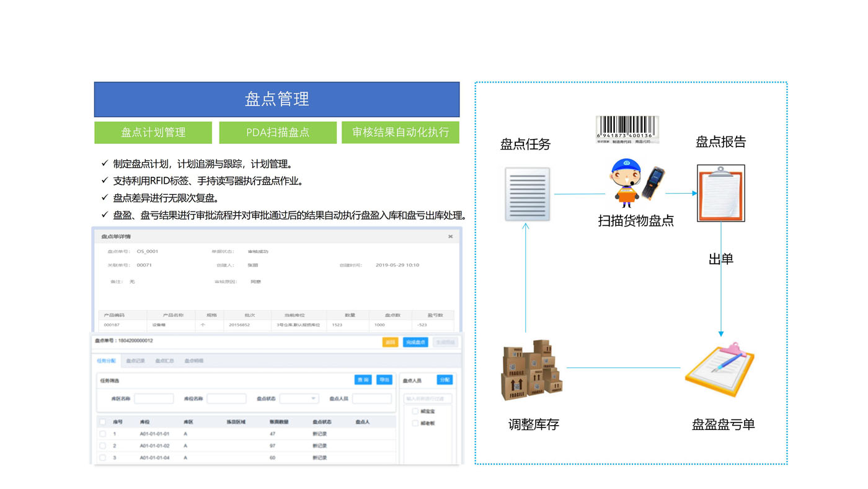868x489 pixels.
Task: Click the 盘点任务 document icon
Action: click(x=527, y=194)
